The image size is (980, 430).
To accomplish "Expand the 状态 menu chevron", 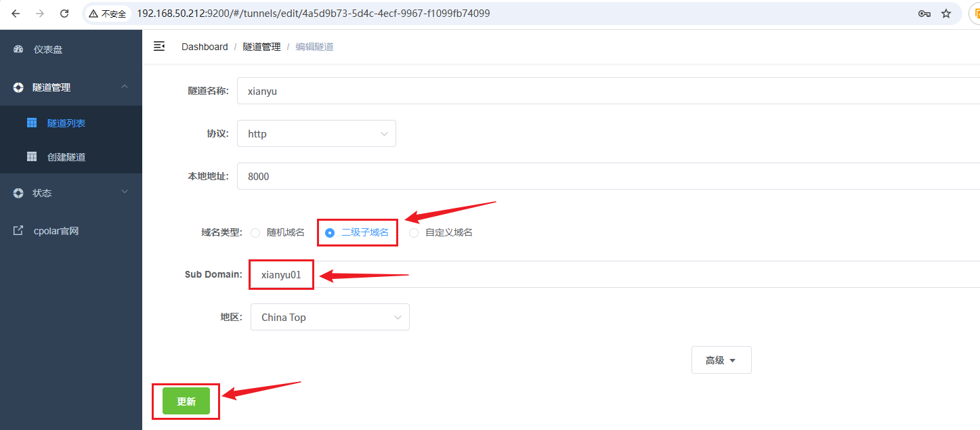I will (125, 192).
